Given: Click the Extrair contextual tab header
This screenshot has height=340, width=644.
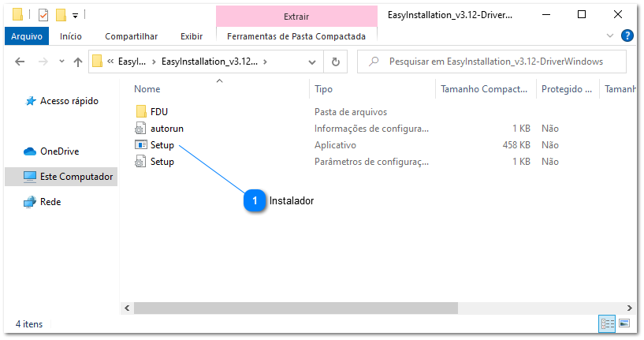Looking at the screenshot, I should point(296,17).
